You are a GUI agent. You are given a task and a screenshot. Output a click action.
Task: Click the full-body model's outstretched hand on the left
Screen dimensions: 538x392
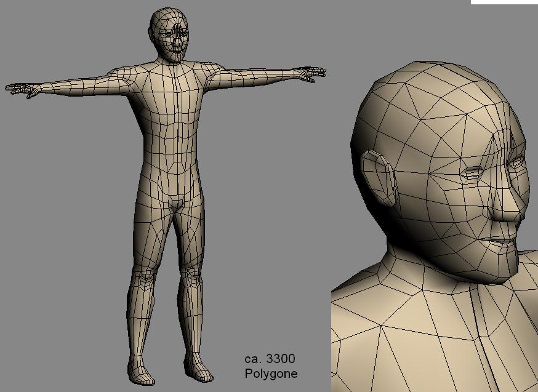tap(22, 90)
